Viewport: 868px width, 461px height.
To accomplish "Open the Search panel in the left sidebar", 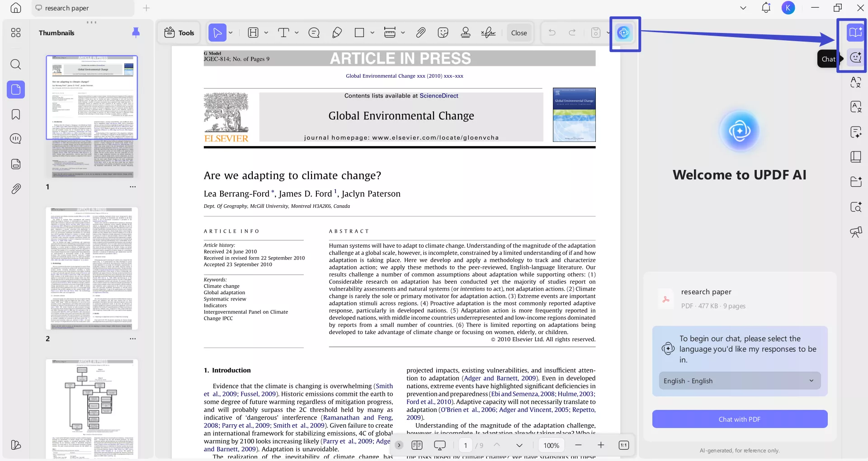I will [16, 64].
